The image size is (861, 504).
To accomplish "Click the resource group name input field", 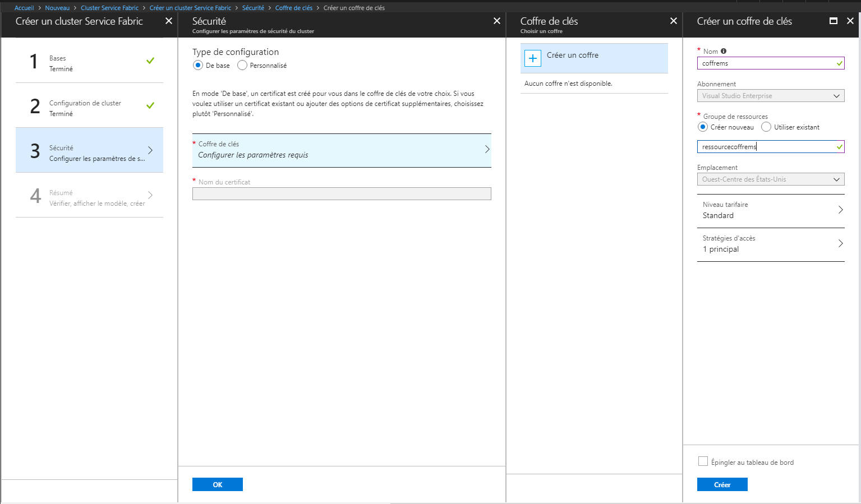I will [771, 147].
